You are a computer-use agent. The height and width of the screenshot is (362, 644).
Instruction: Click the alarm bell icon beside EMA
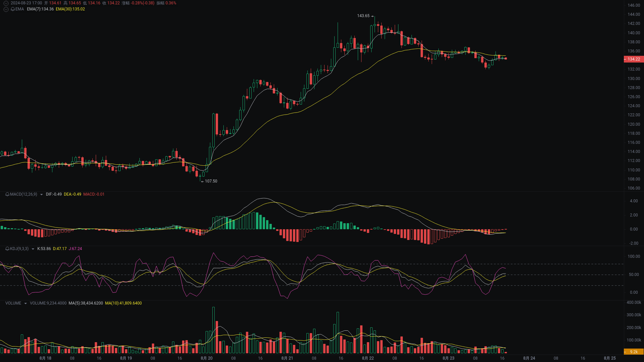[x=13, y=9]
